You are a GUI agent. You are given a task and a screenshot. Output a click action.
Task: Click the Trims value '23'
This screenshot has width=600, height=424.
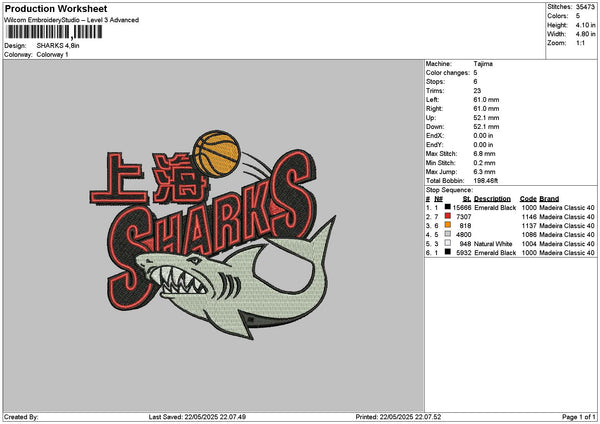point(477,91)
